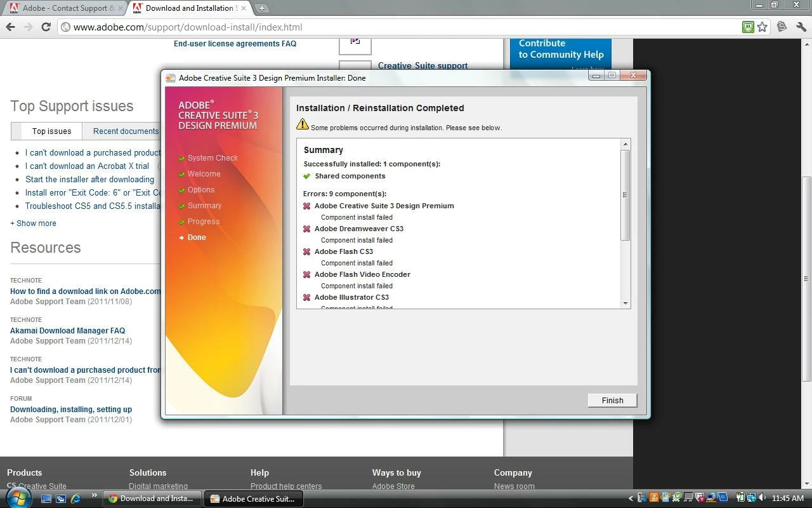The image size is (812, 508).
Task: Close the Download and Installation tab
Action: point(245,8)
